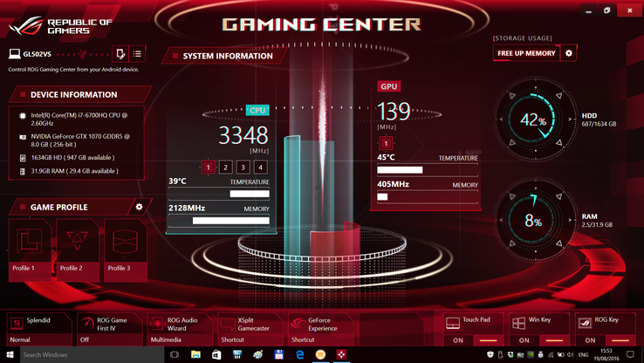Open the System Information tab
Image resolution: width=644 pixels, height=363 pixels.
pos(224,56)
